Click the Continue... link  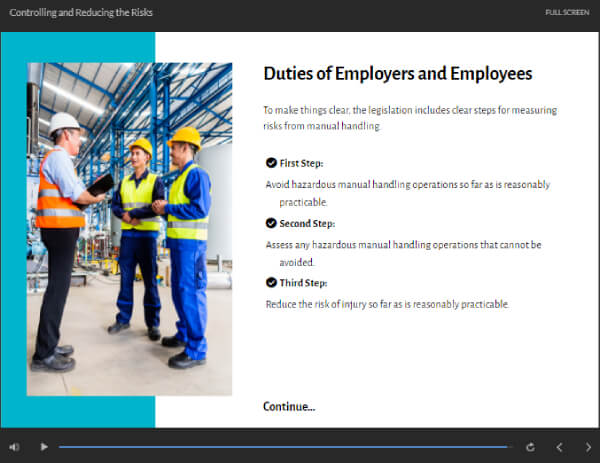(x=289, y=406)
